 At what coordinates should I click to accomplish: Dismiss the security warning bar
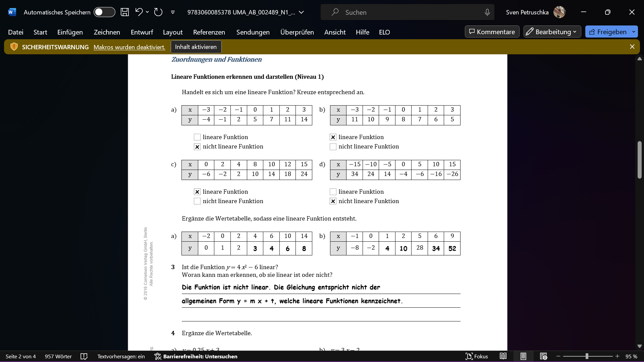[632, 47]
